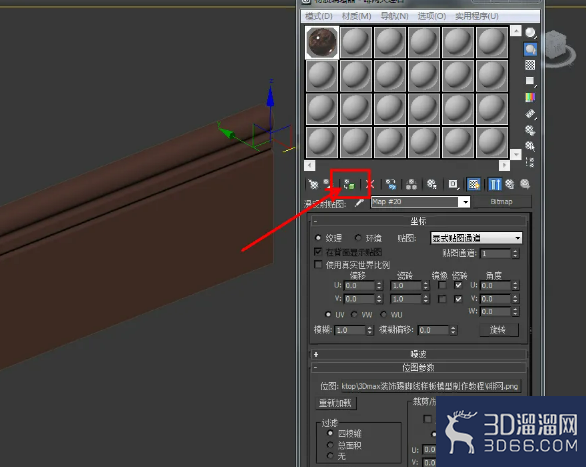This screenshot has width=586, height=467.
Task: Open the 实用程序(U) menu
Action: tap(477, 16)
